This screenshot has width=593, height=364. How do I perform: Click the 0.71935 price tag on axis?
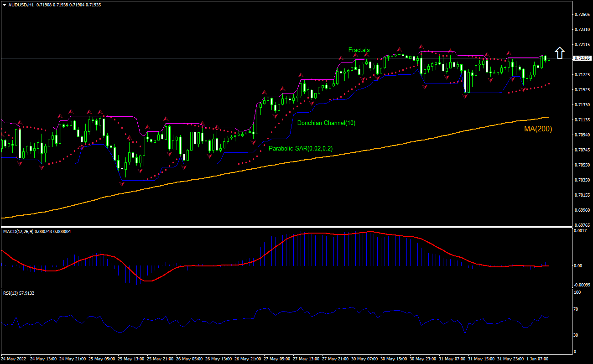click(583, 58)
